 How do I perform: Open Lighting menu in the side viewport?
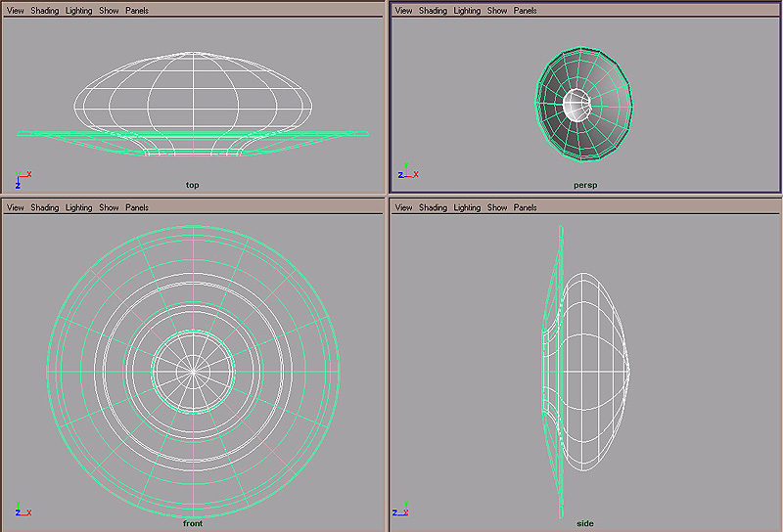click(467, 207)
